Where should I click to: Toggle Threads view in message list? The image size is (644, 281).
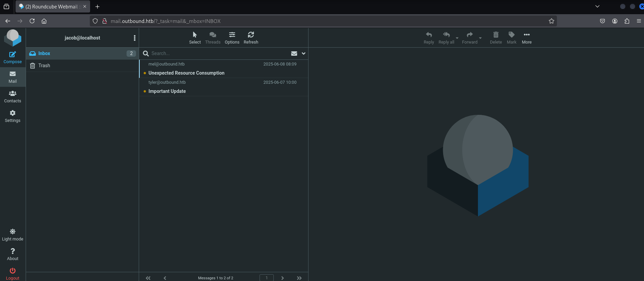pos(213,38)
